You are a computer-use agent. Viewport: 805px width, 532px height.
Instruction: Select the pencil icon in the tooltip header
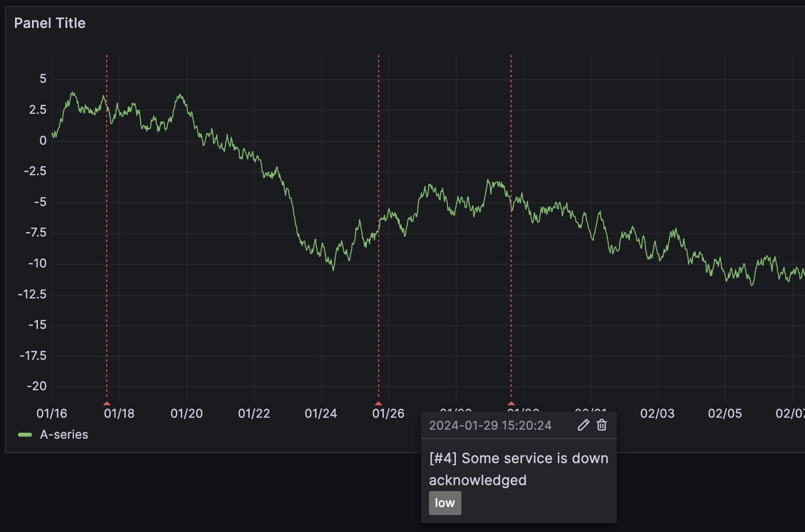tap(583, 425)
